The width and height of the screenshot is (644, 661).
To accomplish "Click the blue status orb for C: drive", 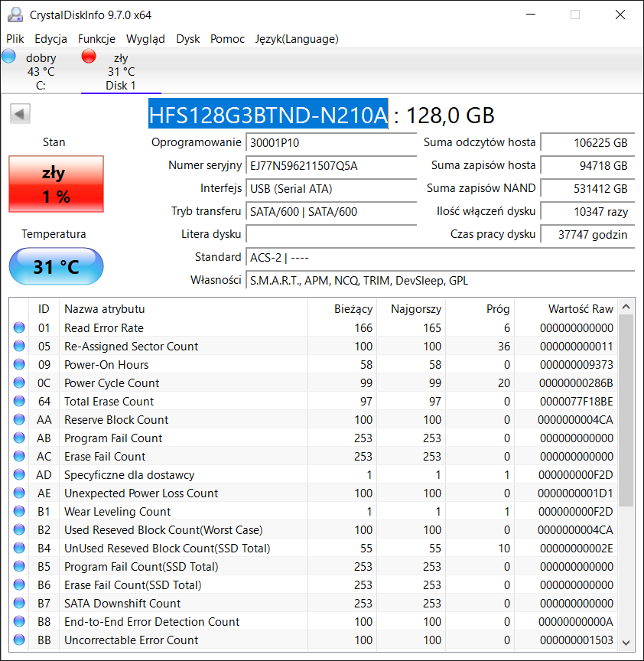I will pos(9,56).
